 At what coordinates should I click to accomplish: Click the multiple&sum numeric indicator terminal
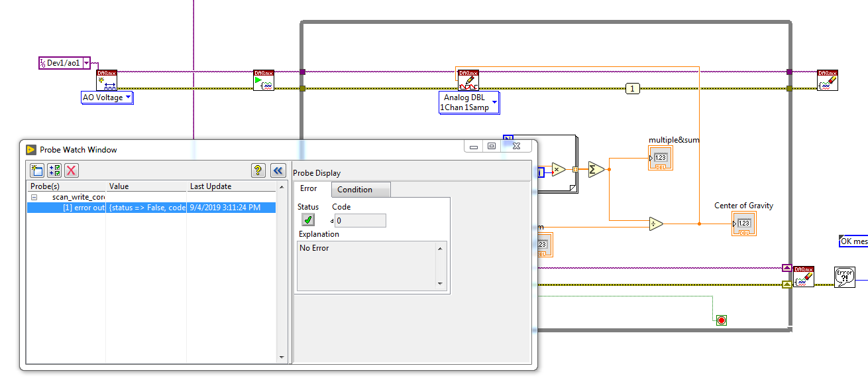(660, 158)
